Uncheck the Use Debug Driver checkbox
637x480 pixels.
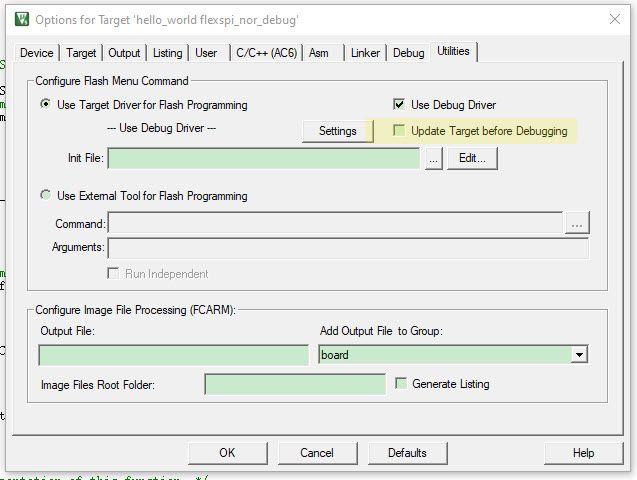pyautogui.click(x=399, y=104)
